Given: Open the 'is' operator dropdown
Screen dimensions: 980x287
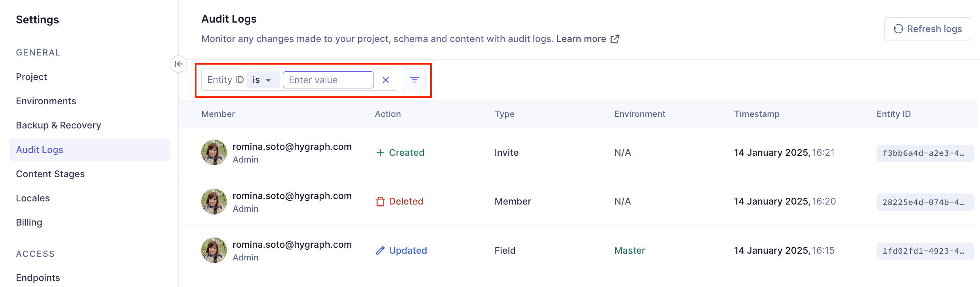Looking at the screenshot, I should tap(263, 80).
